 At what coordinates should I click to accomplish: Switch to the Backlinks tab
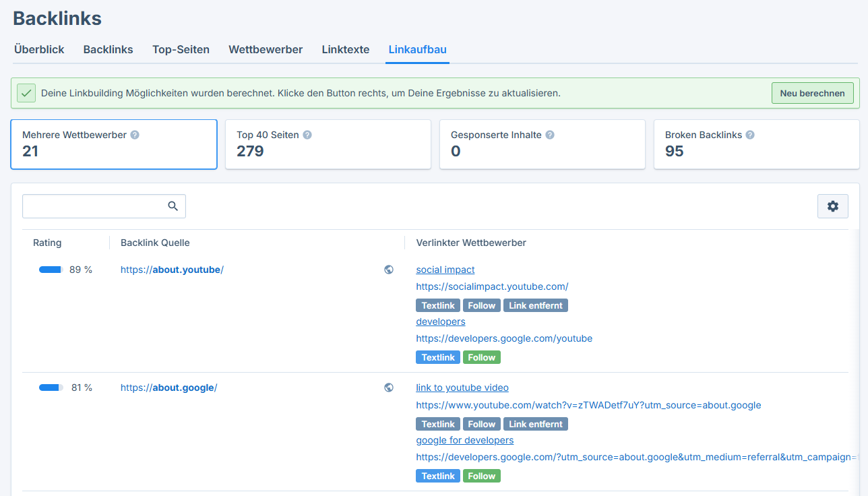pos(108,49)
